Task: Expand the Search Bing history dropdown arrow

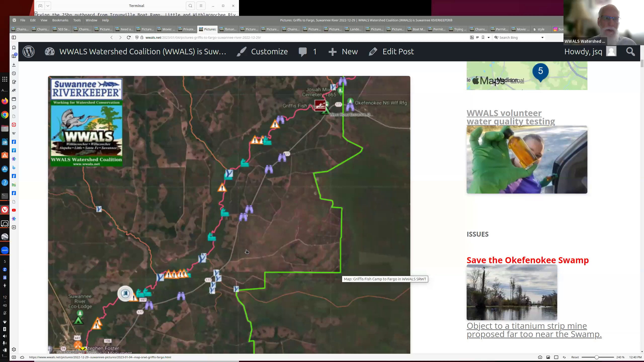Action: 542,37
